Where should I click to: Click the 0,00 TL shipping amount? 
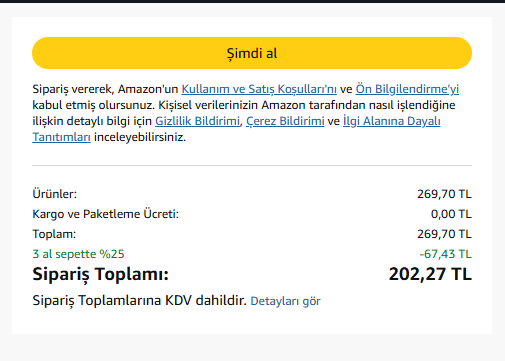pos(451,214)
